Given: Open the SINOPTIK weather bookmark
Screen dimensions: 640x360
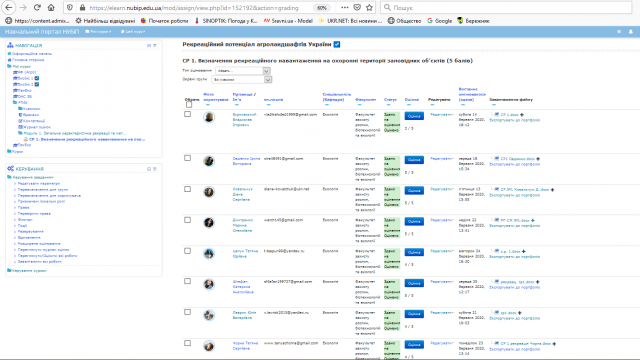Looking at the screenshot, I should [226, 20].
